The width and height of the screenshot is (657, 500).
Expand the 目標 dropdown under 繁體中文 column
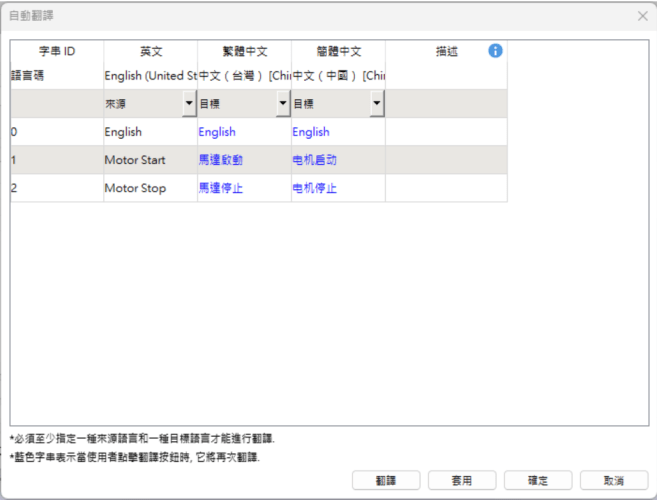[x=283, y=103]
